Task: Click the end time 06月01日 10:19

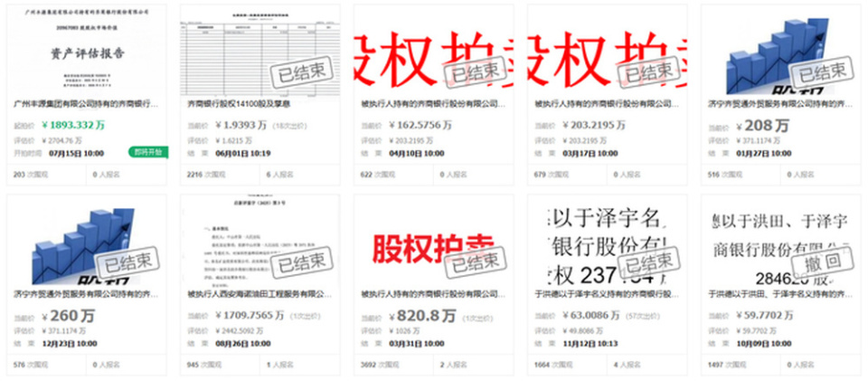Action: 243,153
